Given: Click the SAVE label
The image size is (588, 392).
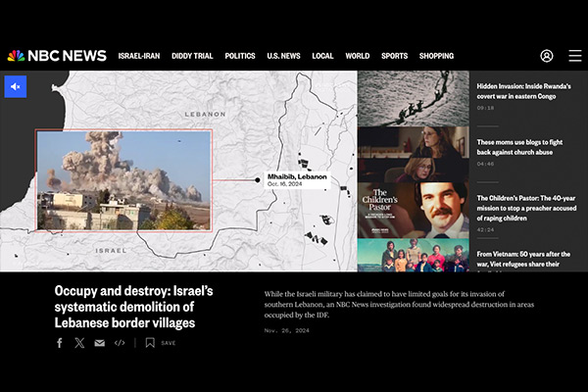Looking at the screenshot, I should (x=169, y=343).
